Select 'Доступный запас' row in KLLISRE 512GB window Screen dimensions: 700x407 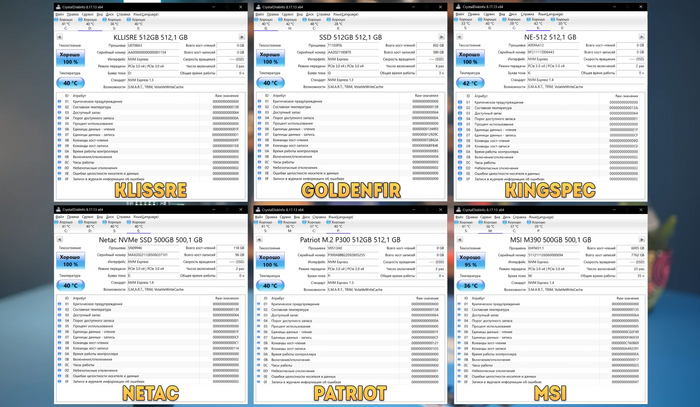pyautogui.click(x=150, y=112)
